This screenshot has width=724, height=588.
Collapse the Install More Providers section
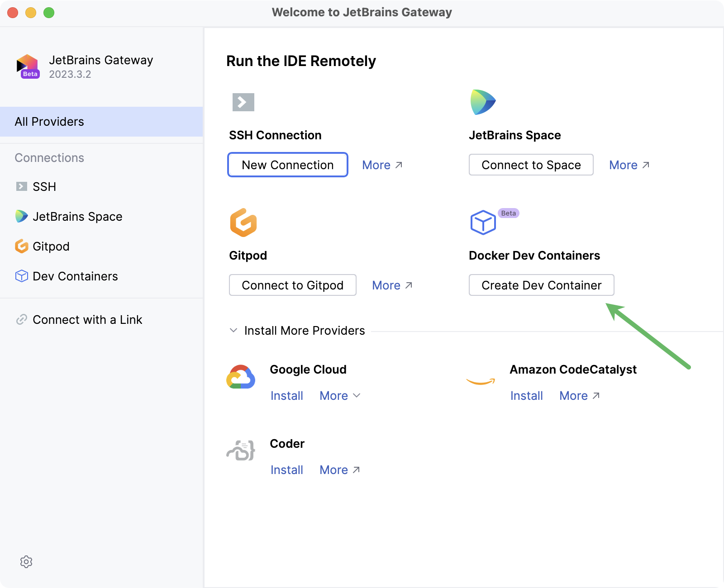[233, 330]
